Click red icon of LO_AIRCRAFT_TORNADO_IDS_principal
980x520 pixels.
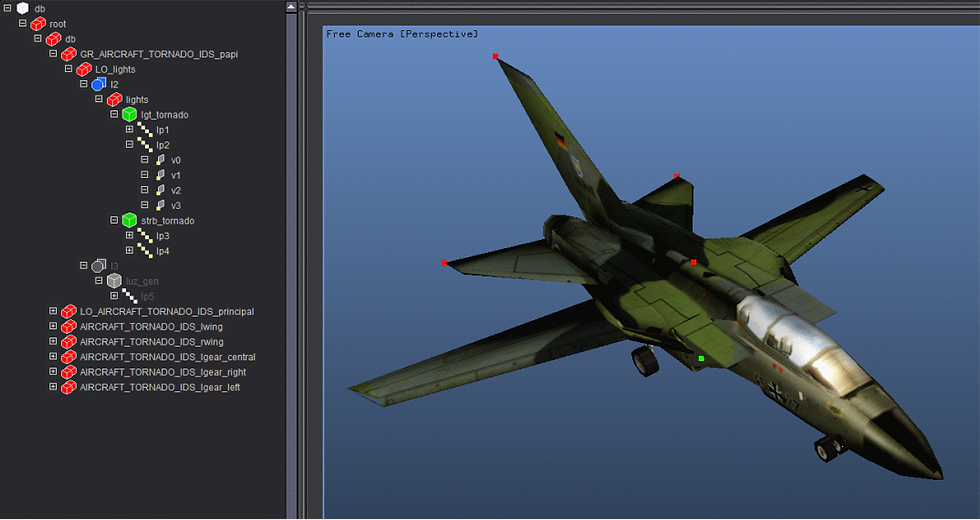(69, 311)
